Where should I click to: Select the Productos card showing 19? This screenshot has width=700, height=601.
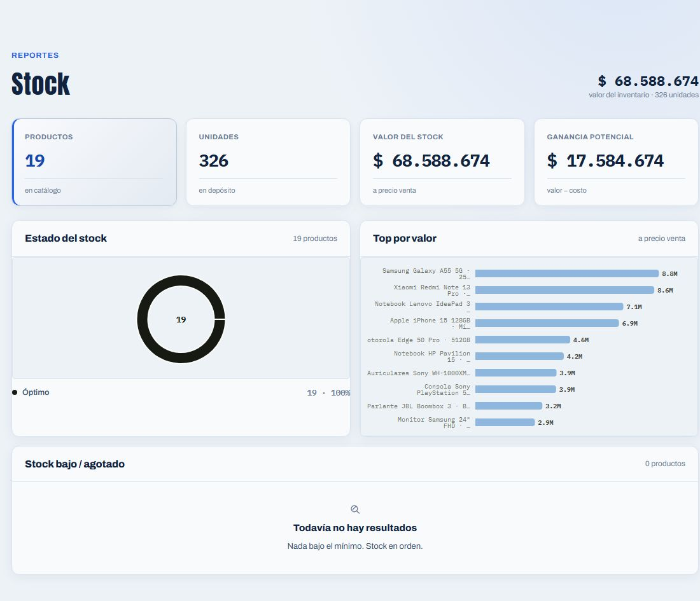(94, 162)
